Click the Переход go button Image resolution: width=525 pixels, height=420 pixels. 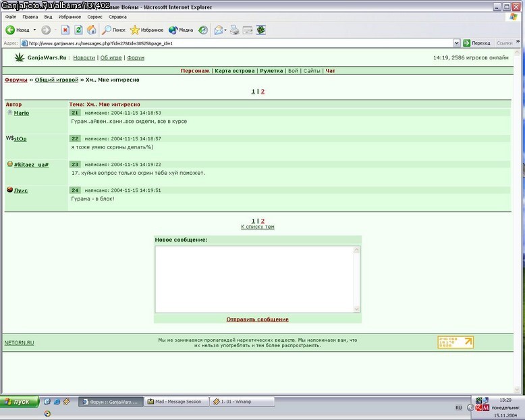[476, 43]
